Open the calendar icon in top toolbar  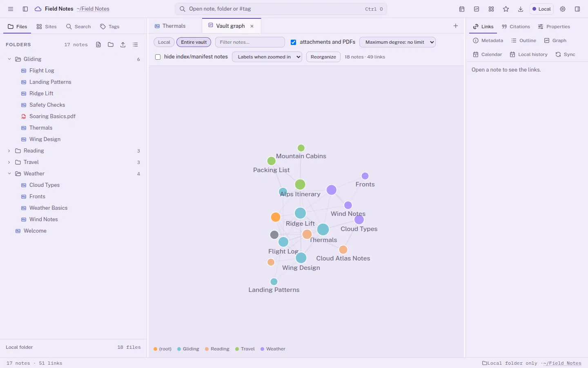pyautogui.click(x=462, y=9)
